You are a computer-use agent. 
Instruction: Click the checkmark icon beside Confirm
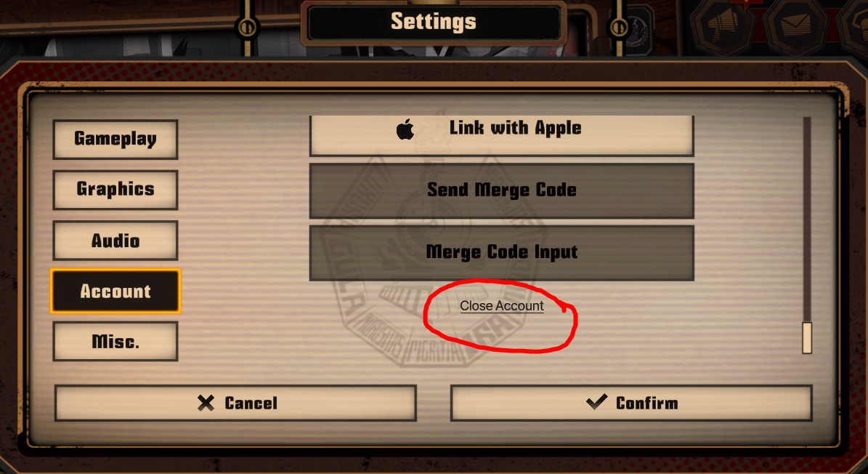click(597, 401)
